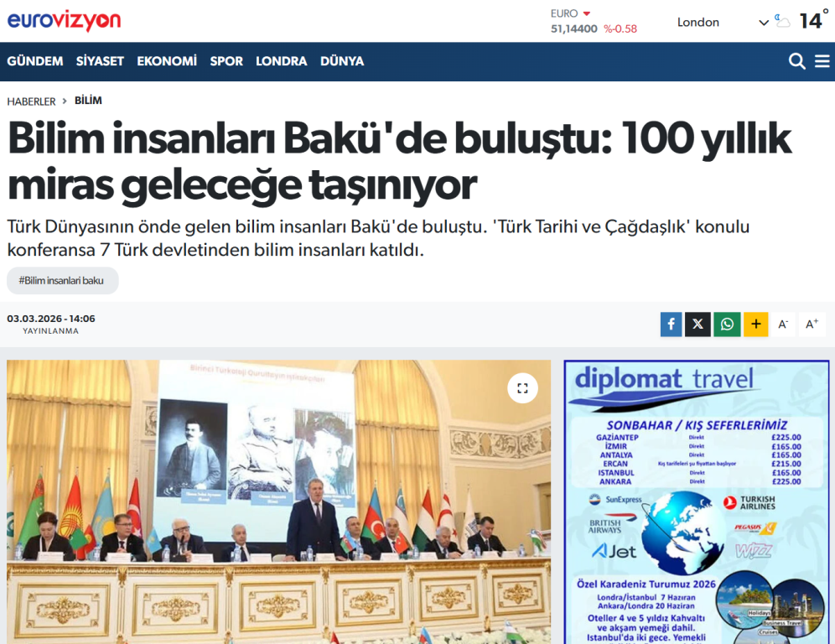Share article on Facebook
Image resolution: width=835 pixels, height=644 pixels.
[671, 325]
